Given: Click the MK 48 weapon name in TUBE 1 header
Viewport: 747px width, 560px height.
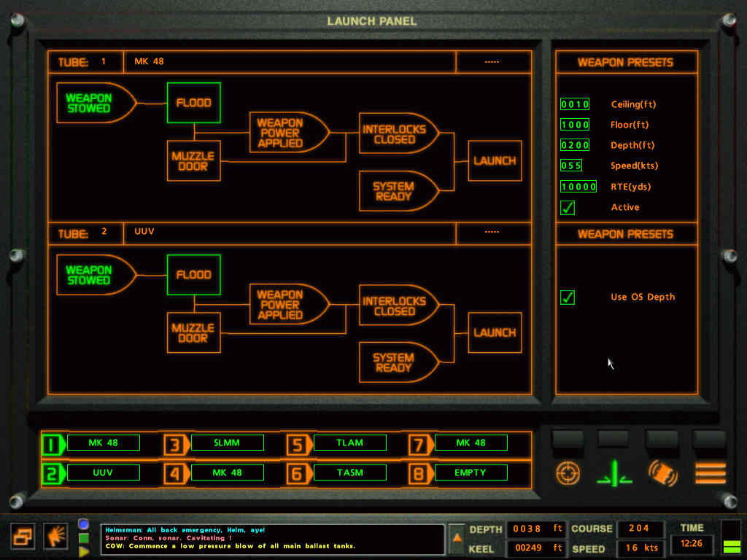Looking at the screenshot, I should pos(149,61).
